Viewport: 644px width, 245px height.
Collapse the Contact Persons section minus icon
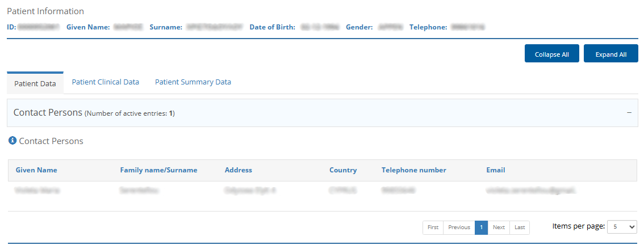[x=629, y=113]
